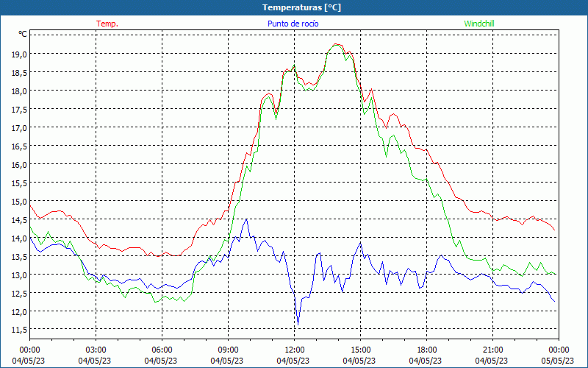Click the °C unit label on the y-axis
This screenshot has height=368, width=588.
(23, 34)
